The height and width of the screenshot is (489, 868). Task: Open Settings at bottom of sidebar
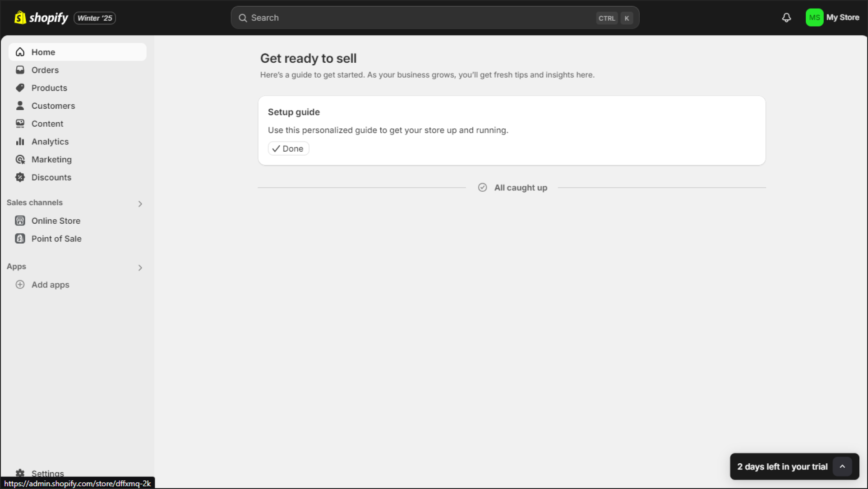click(x=46, y=473)
